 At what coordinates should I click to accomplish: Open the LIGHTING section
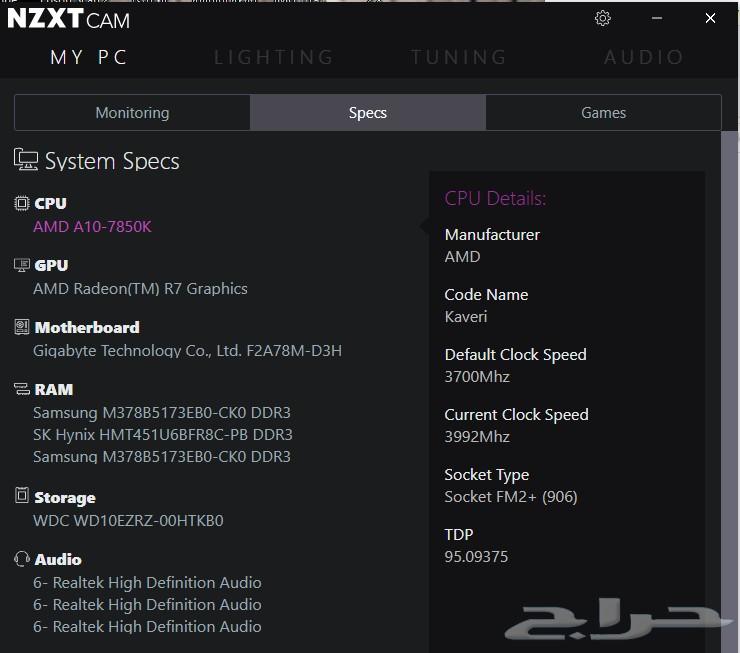[274, 57]
